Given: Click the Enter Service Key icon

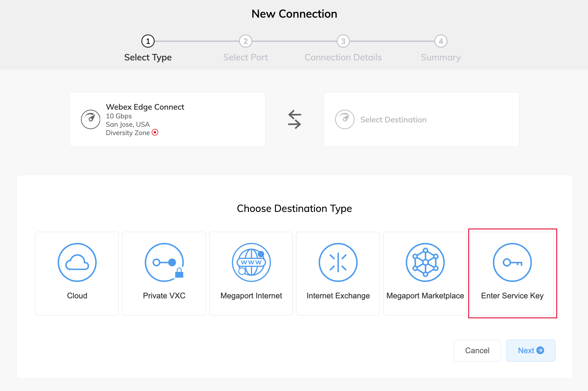Looking at the screenshot, I should pyautogui.click(x=512, y=262).
